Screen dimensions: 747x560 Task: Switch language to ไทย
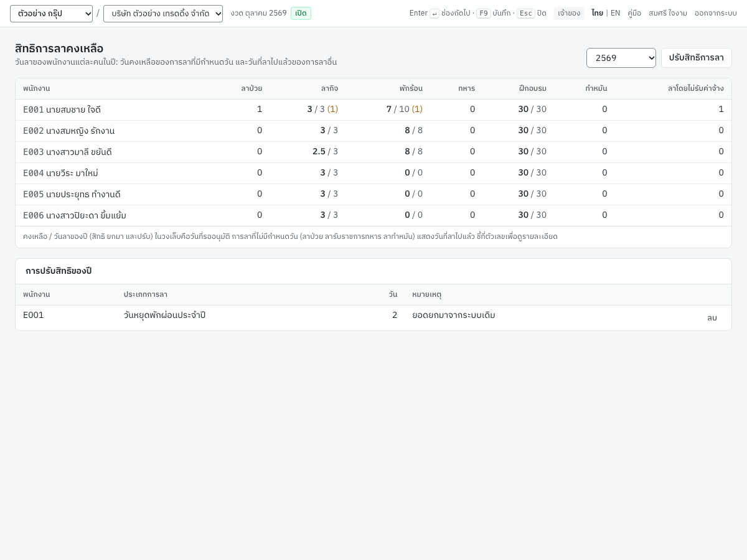[x=597, y=13]
